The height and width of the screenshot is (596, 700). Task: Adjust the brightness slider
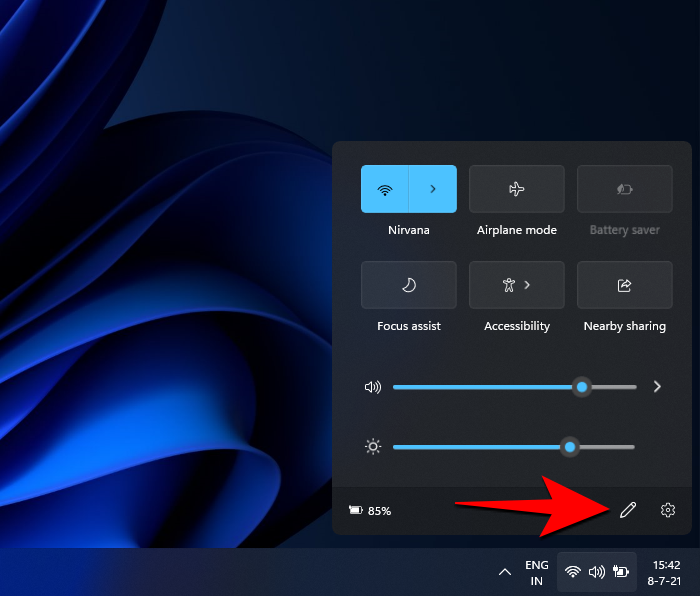[x=514, y=447]
